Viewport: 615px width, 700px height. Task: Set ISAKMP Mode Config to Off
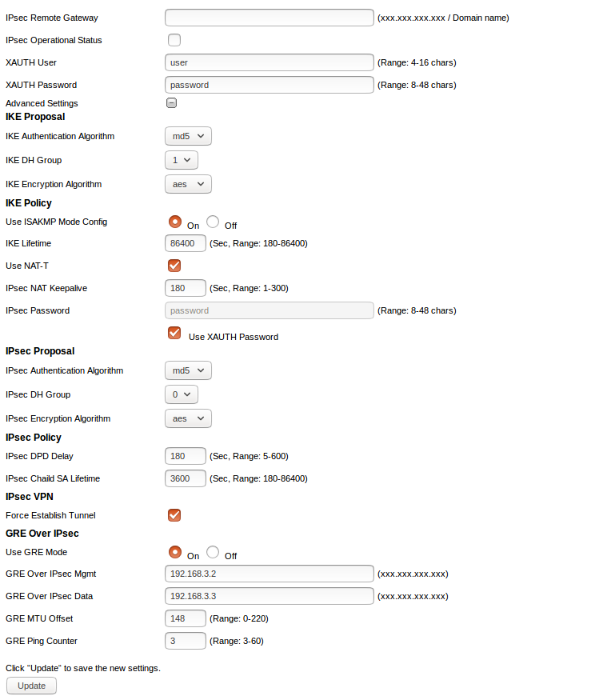(x=213, y=222)
